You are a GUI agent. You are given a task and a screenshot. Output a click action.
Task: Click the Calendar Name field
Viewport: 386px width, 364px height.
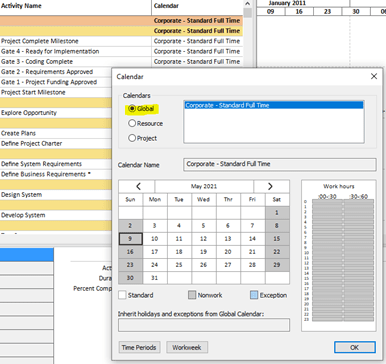point(280,164)
